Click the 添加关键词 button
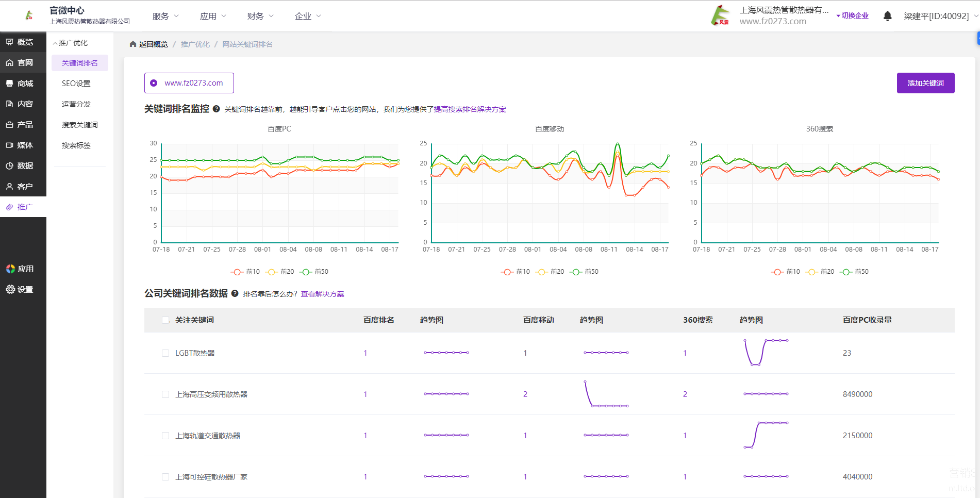Viewport: 980px width, 498px height. [925, 83]
